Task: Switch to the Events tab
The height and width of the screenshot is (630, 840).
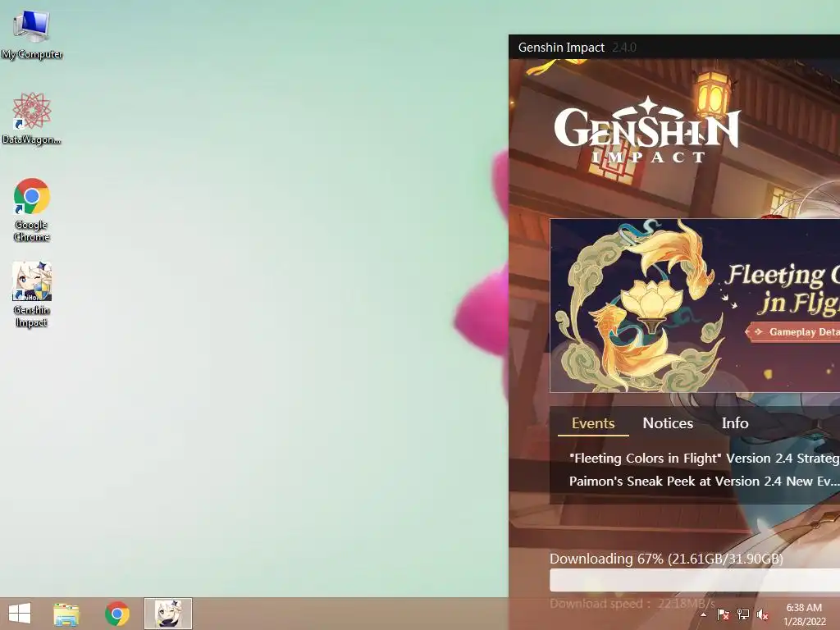Action: pyautogui.click(x=593, y=423)
